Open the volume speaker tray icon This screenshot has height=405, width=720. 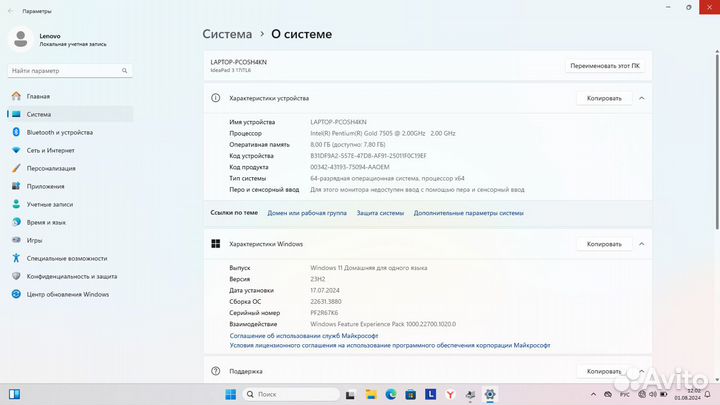(653, 394)
